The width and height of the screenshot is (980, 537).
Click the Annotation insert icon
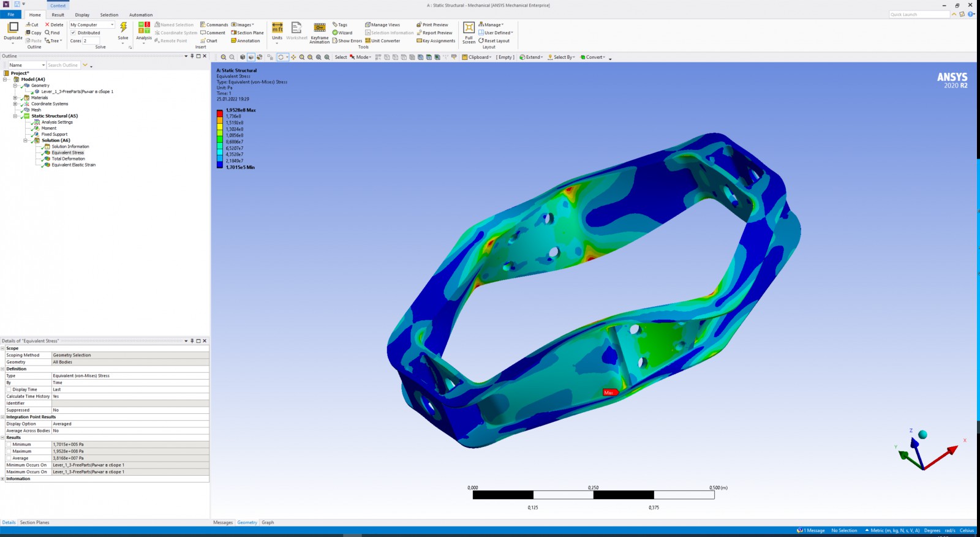point(246,41)
